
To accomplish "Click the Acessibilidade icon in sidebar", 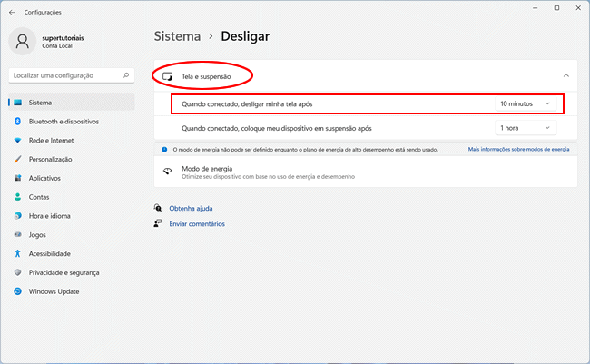I will (17, 253).
